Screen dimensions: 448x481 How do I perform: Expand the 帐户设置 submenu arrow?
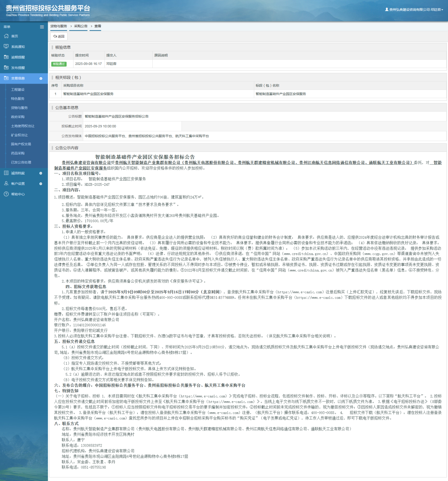[41, 184]
